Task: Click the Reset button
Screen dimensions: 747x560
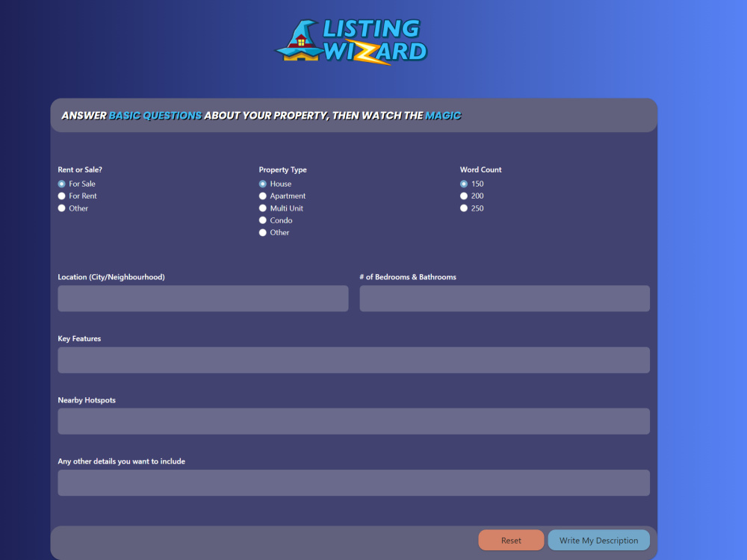Action: point(511,541)
